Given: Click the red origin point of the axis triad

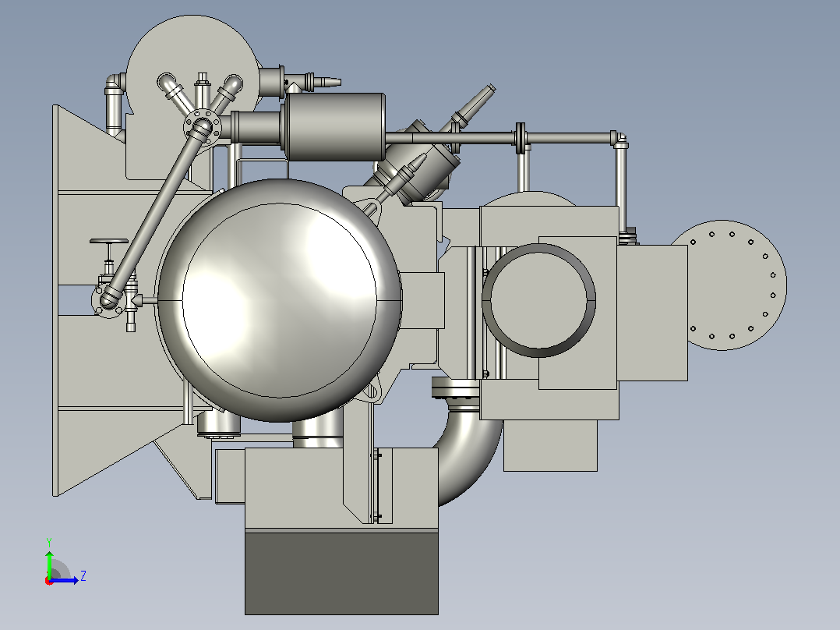Looking at the screenshot, I should [x=49, y=581].
